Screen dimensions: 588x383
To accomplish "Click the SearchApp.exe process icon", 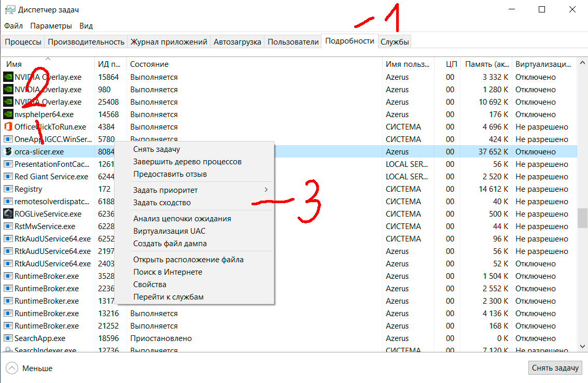I will [8, 338].
